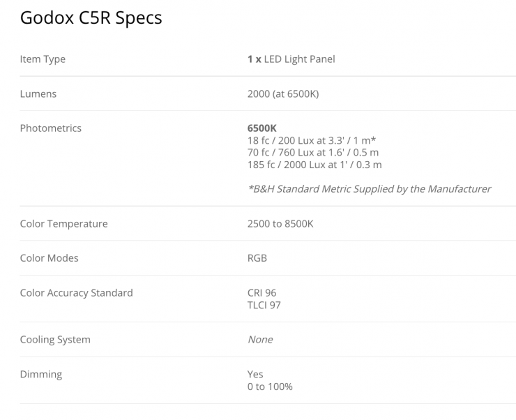The image size is (516, 420).
Task: Click the "Color Modes" row label
Action: coord(49,258)
